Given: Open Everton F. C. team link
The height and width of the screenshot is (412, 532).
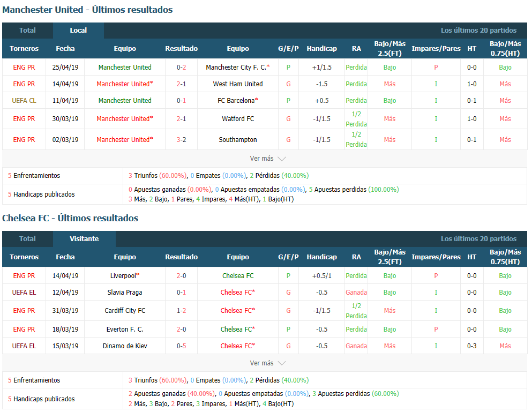Looking at the screenshot, I should tap(124, 329).
